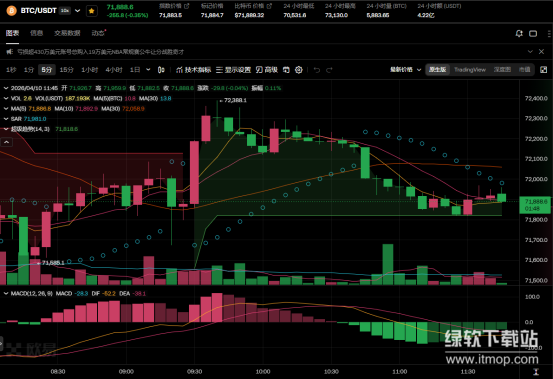Collapse the MACD indicator legend chevron
The height and width of the screenshot is (379, 553).
coord(6,293)
